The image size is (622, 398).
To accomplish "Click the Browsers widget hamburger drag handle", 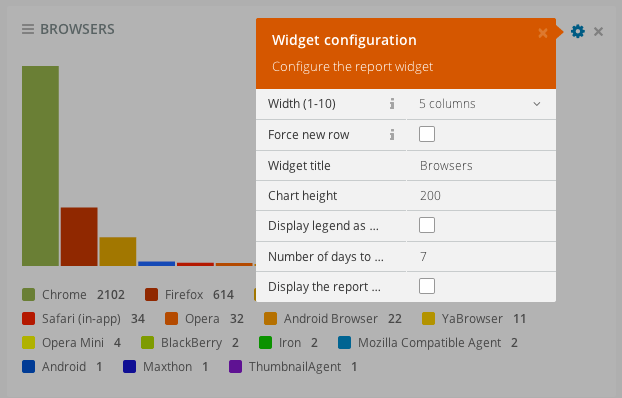I will pyautogui.click(x=28, y=29).
